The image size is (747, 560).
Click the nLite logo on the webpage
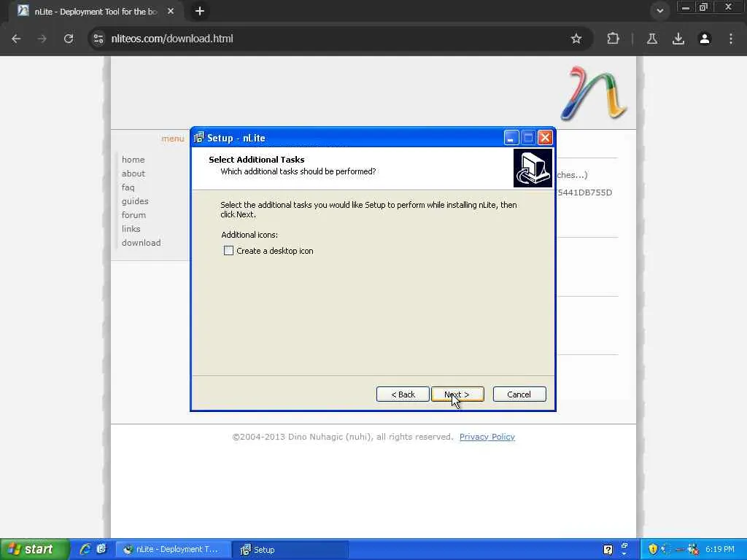[594, 93]
